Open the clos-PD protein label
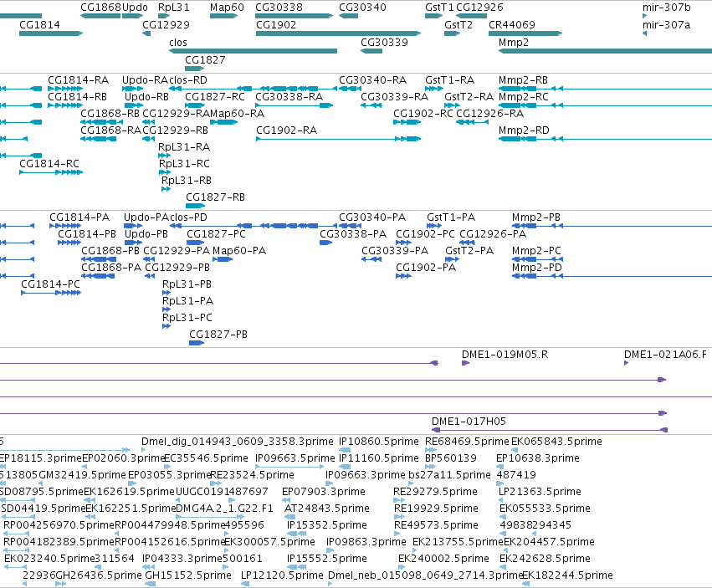This screenshot has height=588, width=712. point(188,217)
